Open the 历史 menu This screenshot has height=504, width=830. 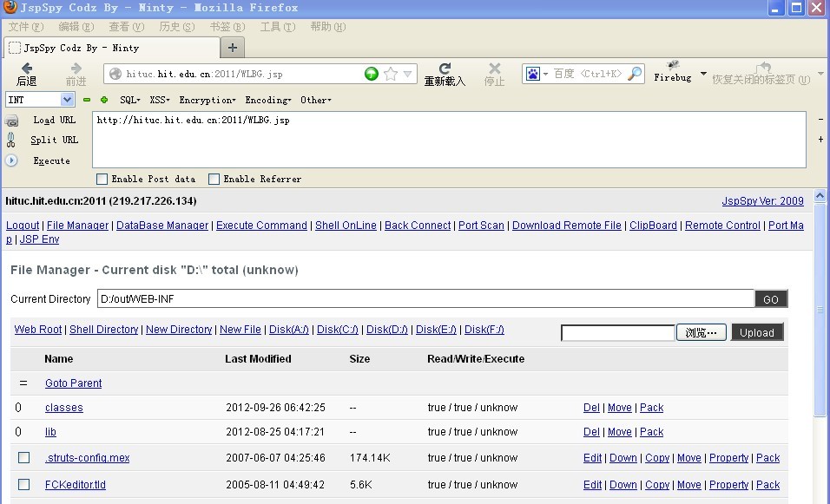177,27
